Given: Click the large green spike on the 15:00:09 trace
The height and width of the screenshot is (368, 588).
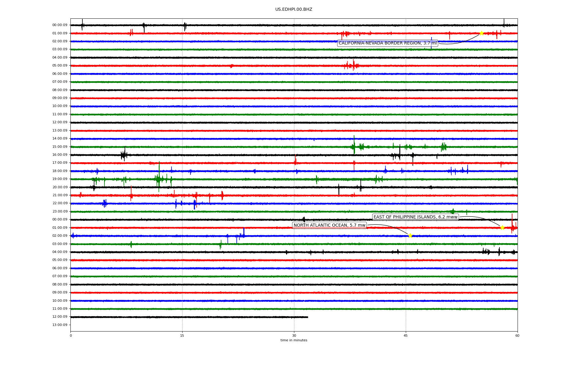Looking at the screenshot, I should (x=354, y=145).
